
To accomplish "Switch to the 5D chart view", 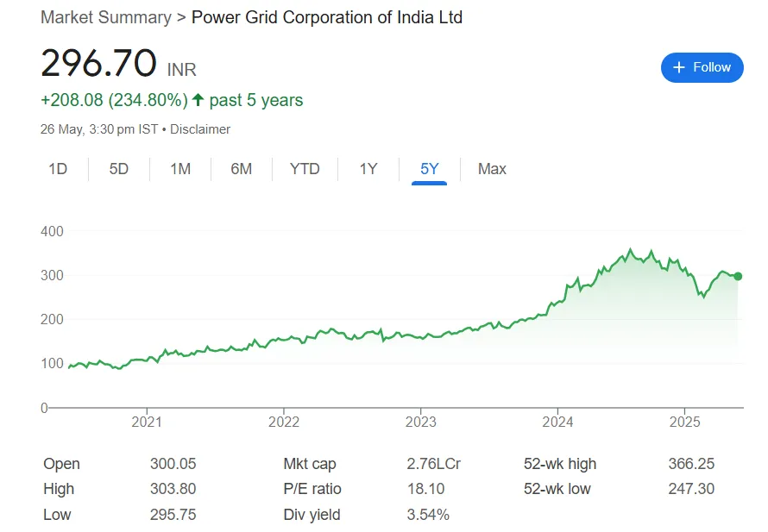I will click(118, 169).
